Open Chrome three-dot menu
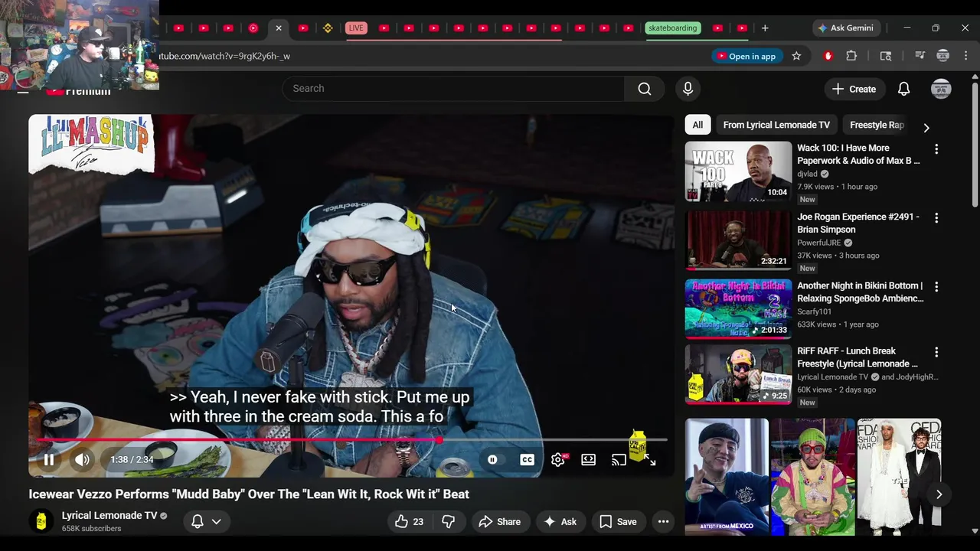Image resolution: width=980 pixels, height=551 pixels. [966, 56]
